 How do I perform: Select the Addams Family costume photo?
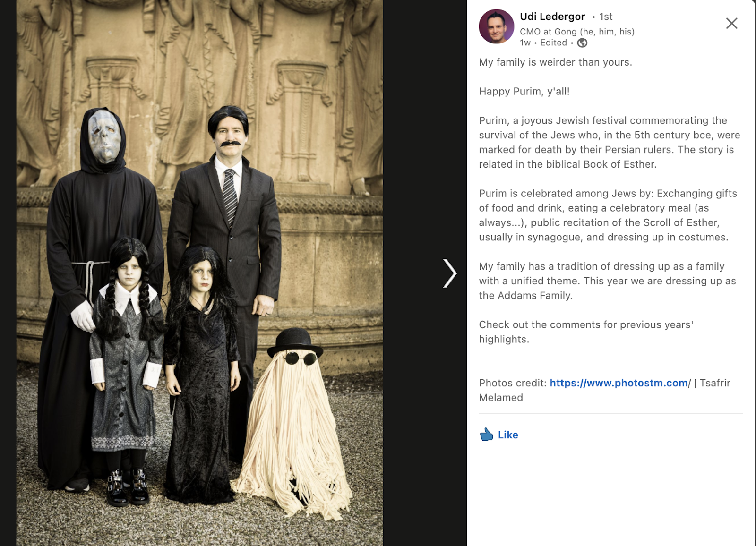[x=199, y=273]
